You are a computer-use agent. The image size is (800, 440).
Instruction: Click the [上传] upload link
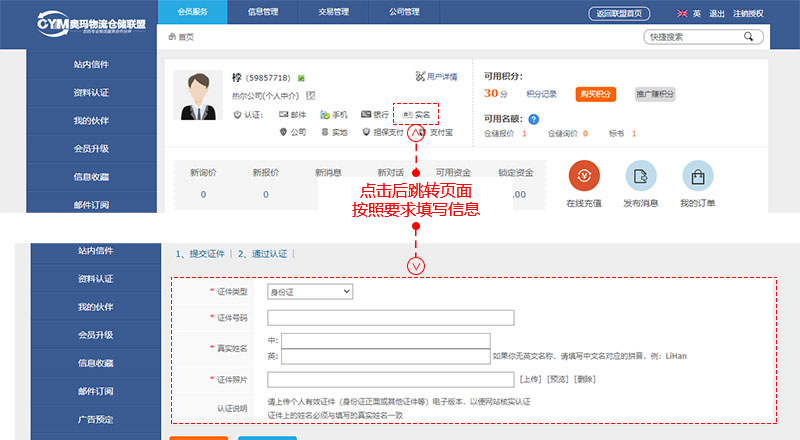[x=532, y=380]
